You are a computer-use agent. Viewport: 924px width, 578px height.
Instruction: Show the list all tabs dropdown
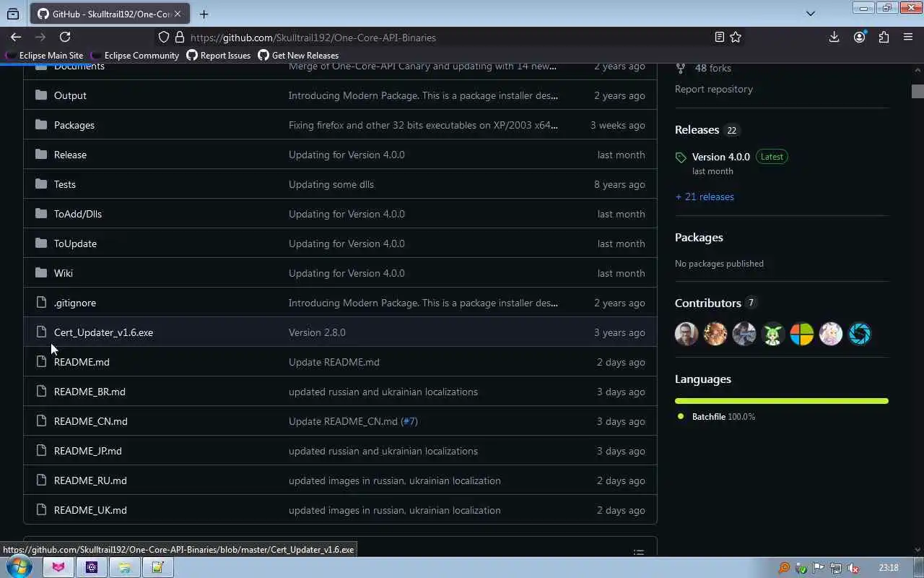point(810,14)
